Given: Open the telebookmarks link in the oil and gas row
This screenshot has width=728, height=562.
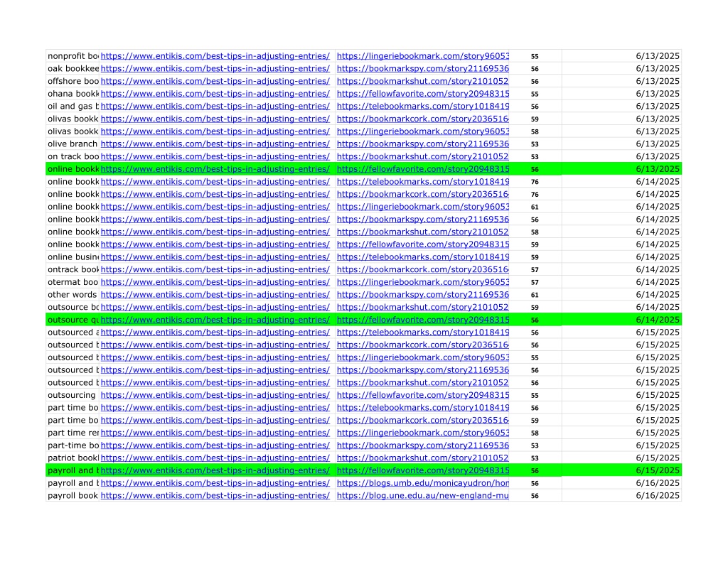Looking at the screenshot, I should [x=422, y=107].
